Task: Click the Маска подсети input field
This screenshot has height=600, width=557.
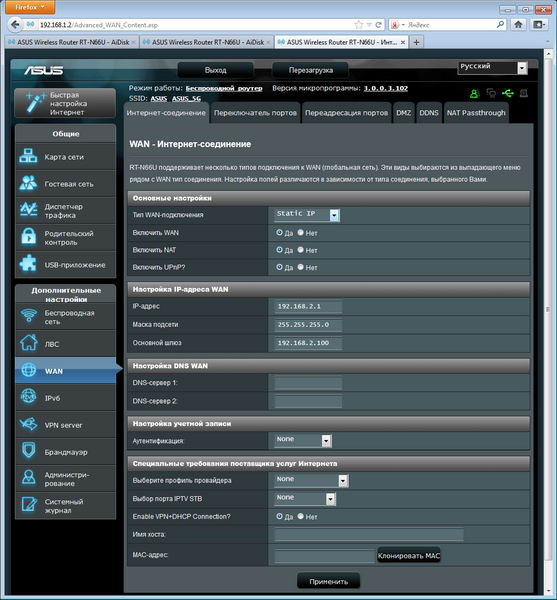Action: click(308, 324)
